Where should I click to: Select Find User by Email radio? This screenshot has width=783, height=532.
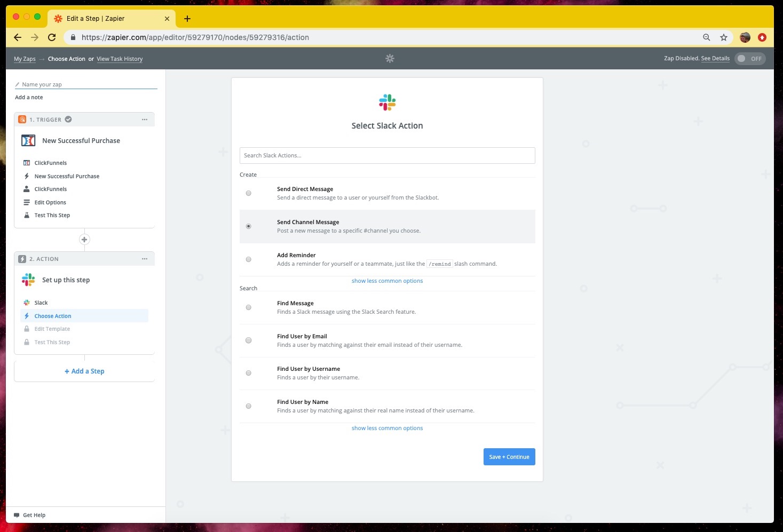coord(249,340)
